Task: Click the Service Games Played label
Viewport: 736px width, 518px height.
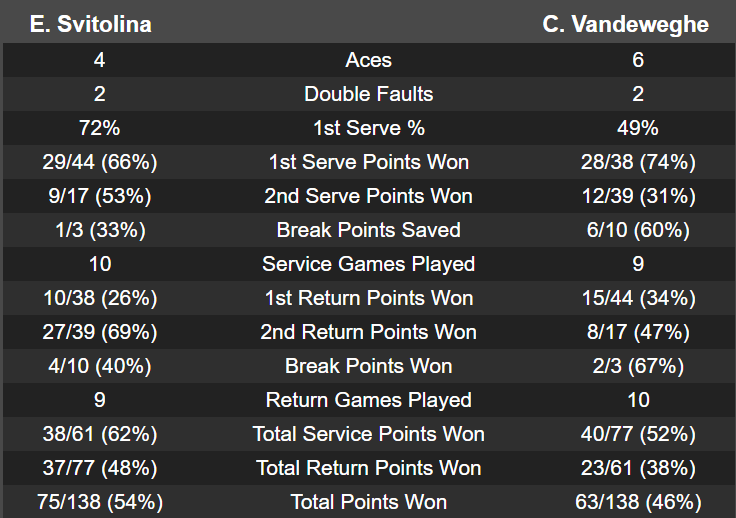Action: coord(368,264)
